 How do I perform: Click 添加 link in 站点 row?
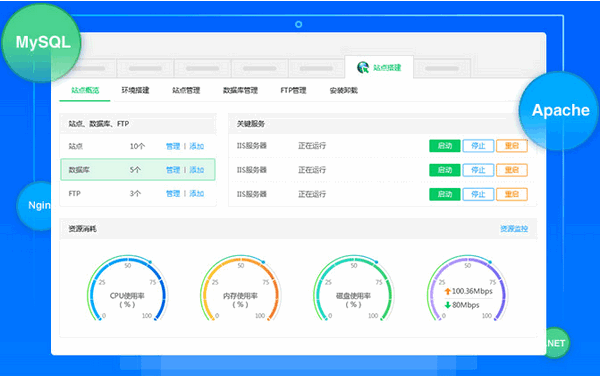197,146
